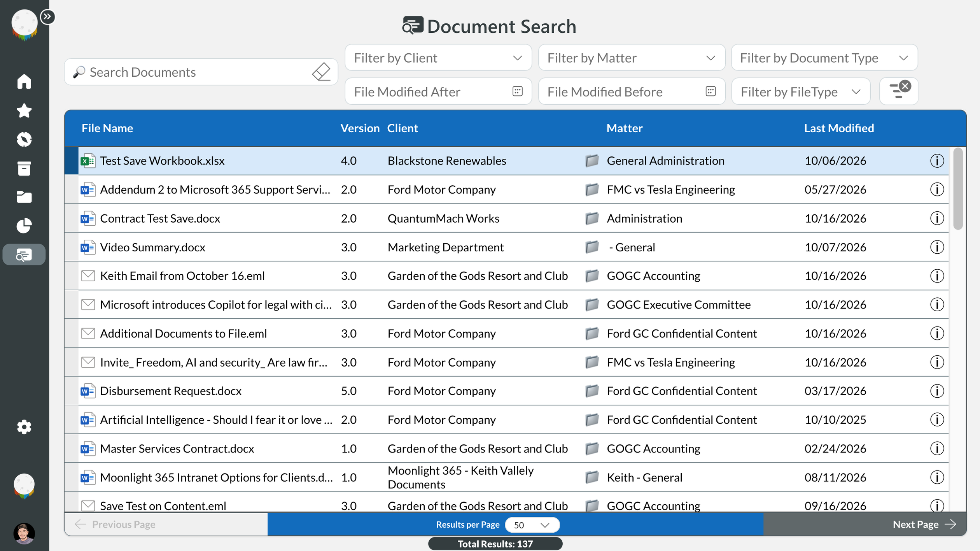This screenshot has height=551, width=980.
Task: Show info for Video Summary.docx
Action: click(x=937, y=247)
